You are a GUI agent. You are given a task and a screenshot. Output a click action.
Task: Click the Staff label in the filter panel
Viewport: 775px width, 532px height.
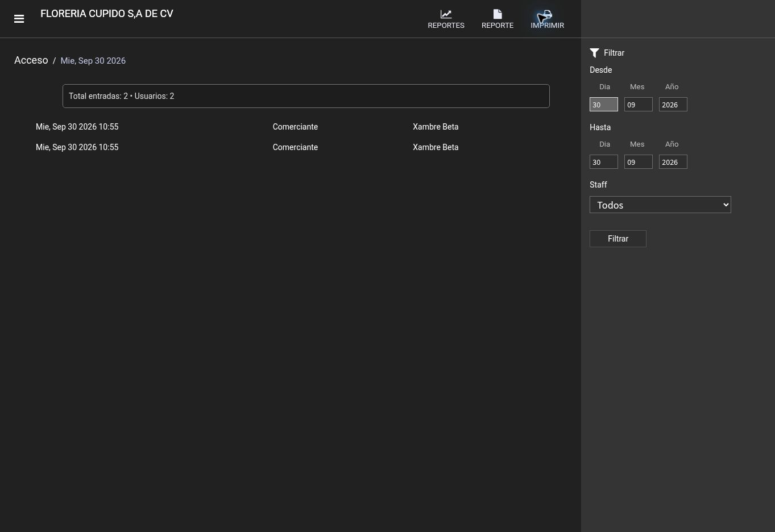(598, 185)
